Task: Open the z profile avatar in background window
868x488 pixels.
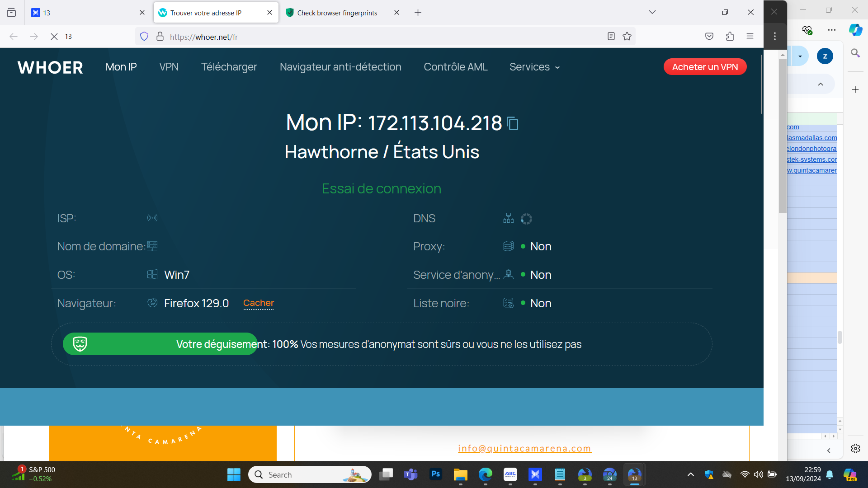Action: coord(825,56)
